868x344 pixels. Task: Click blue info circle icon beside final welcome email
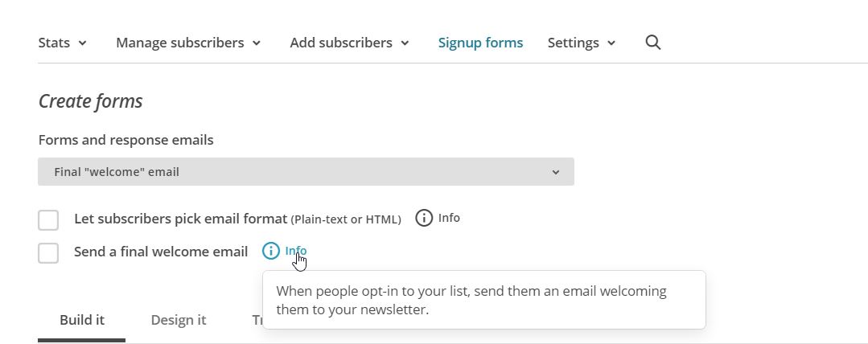270,251
